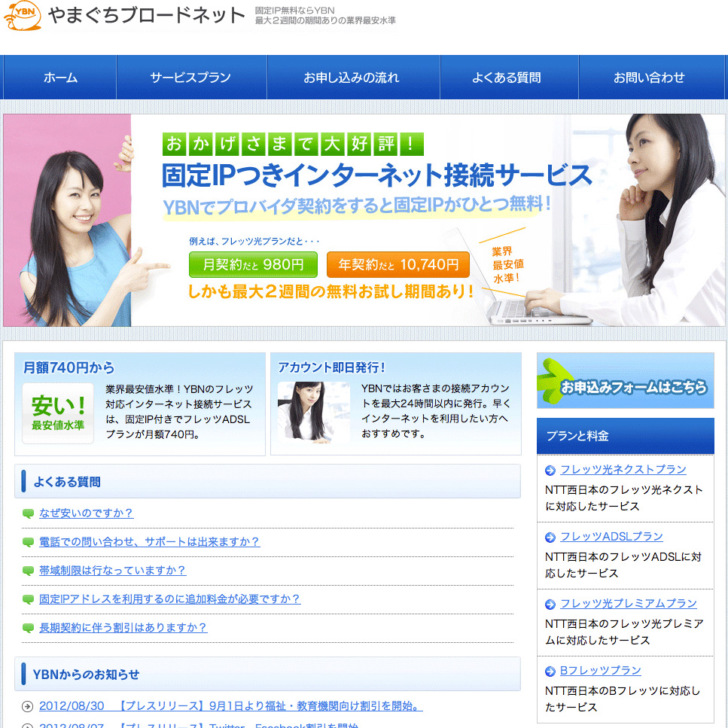Go to お申し込みの流れ menu item

coord(352,77)
